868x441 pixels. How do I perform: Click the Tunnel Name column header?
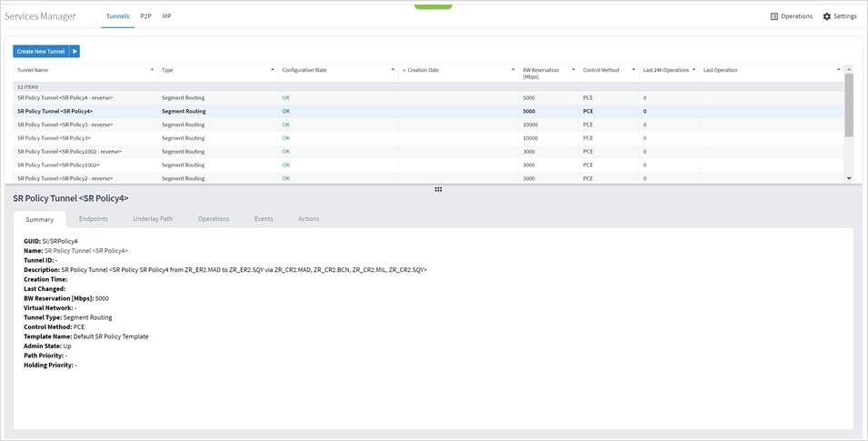[33, 70]
